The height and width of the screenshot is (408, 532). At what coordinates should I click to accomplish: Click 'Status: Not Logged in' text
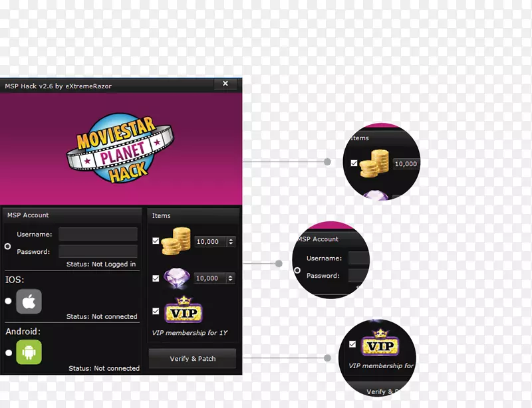tap(101, 264)
